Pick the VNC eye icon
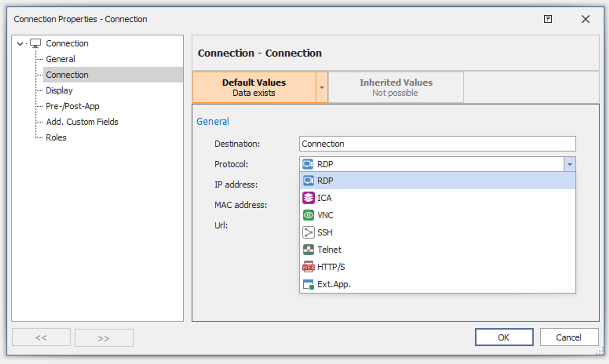The height and width of the screenshot is (364, 609). pos(308,215)
